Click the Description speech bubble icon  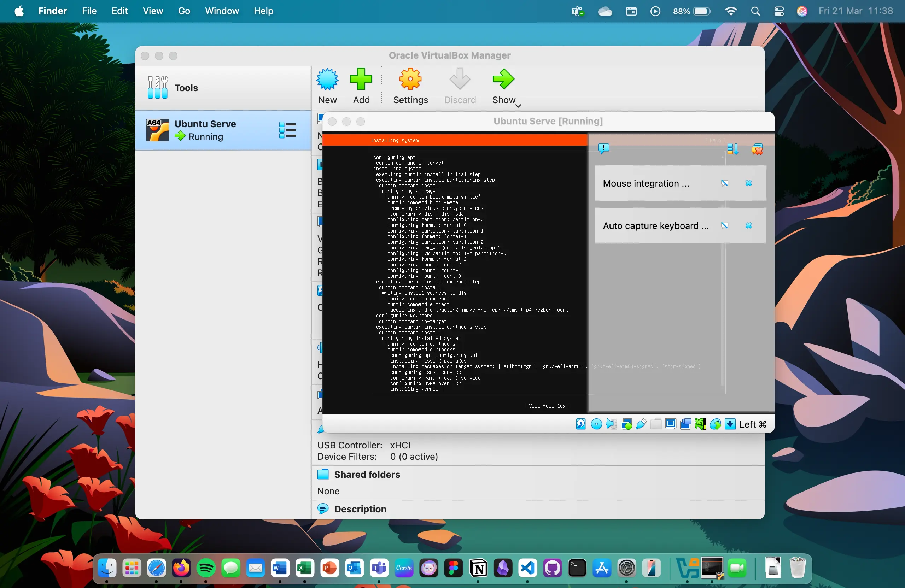[x=323, y=508]
